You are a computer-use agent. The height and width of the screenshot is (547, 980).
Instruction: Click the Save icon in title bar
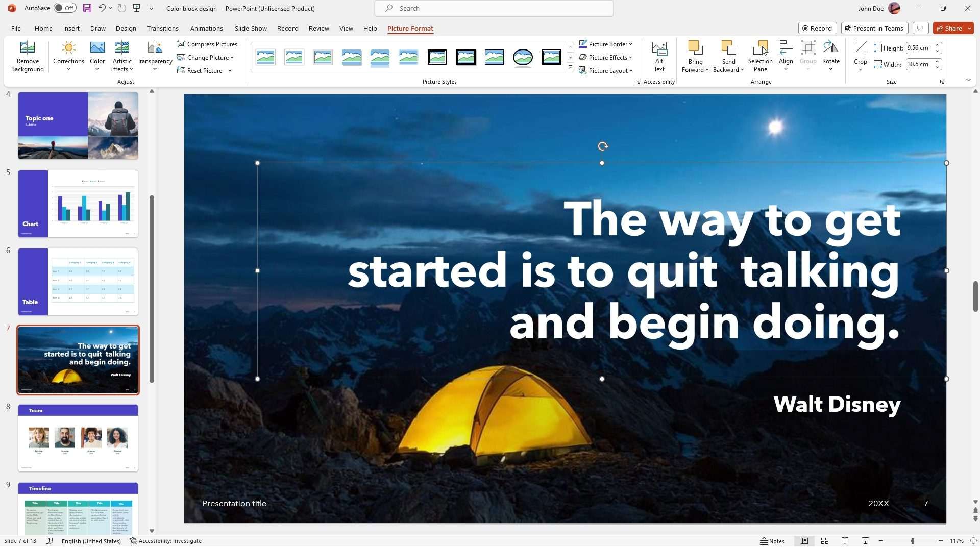(87, 8)
